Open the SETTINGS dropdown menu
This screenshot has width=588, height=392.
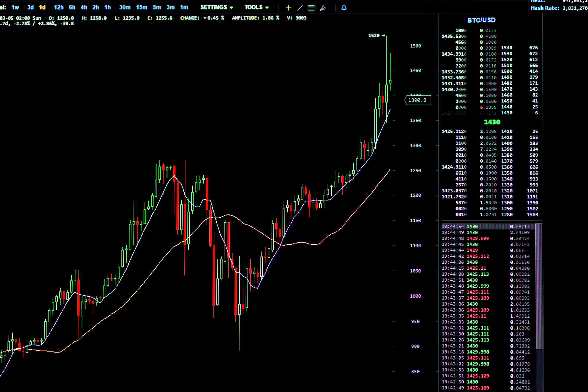click(x=216, y=7)
